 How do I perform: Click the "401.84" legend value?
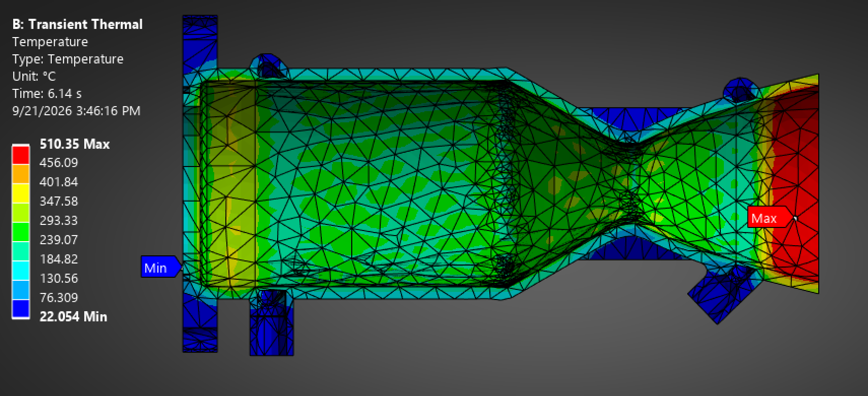click(x=59, y=182)
